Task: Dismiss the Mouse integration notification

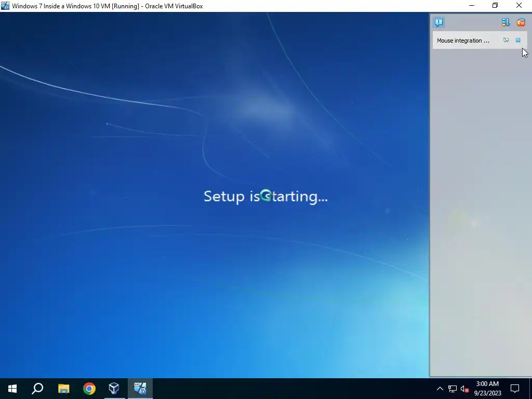Action: [518, 41]
